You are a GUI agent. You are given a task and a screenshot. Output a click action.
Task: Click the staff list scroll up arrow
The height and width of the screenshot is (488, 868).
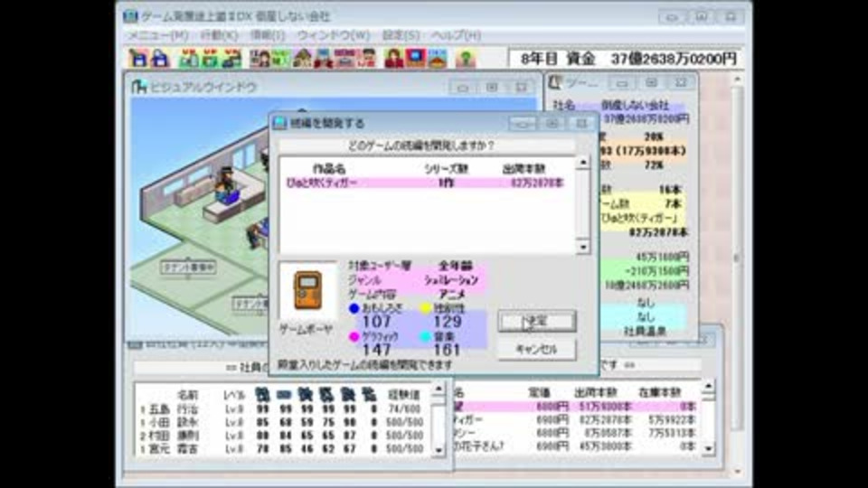439,389
